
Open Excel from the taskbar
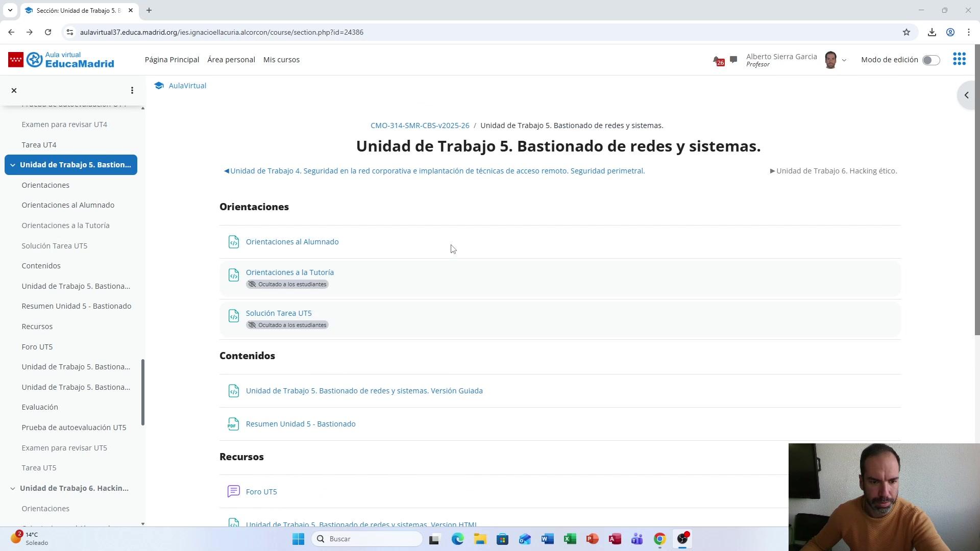(570, 539)
